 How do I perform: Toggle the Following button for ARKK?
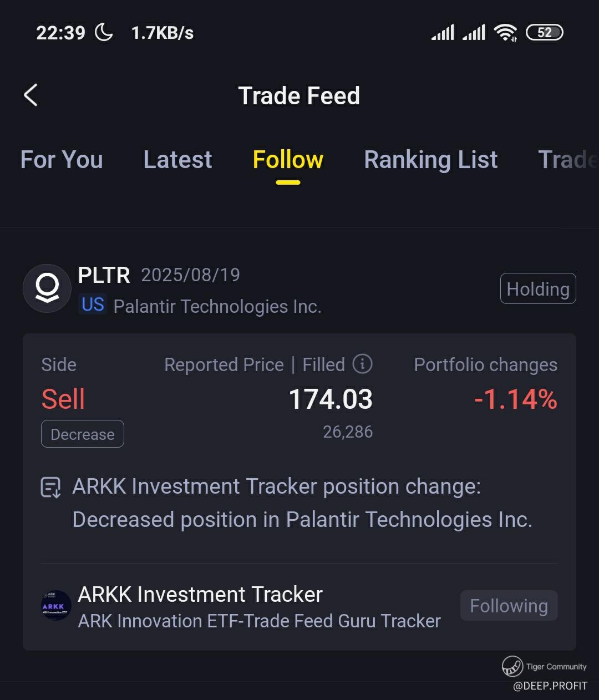[509, 606]
